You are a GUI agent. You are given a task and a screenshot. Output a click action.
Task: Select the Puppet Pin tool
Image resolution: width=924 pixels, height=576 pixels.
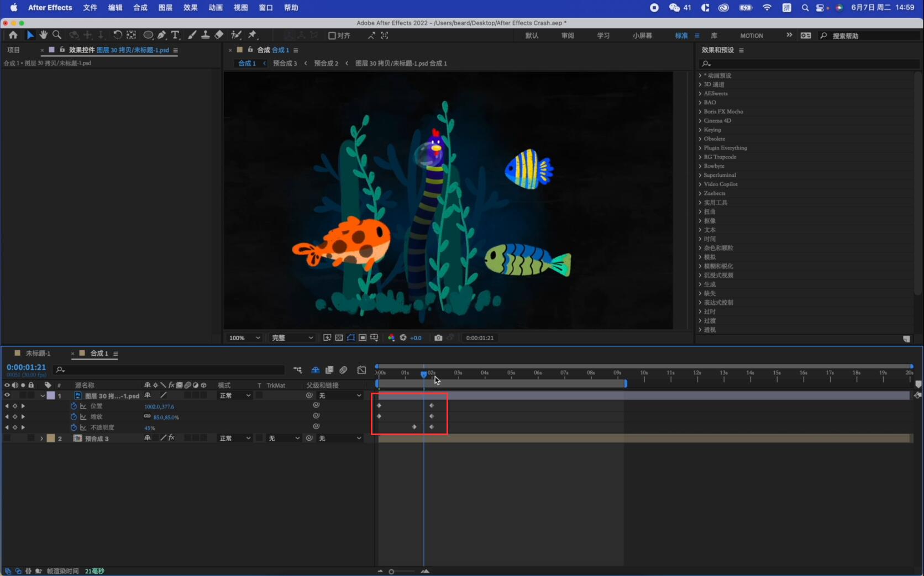(x=253, y=35)
